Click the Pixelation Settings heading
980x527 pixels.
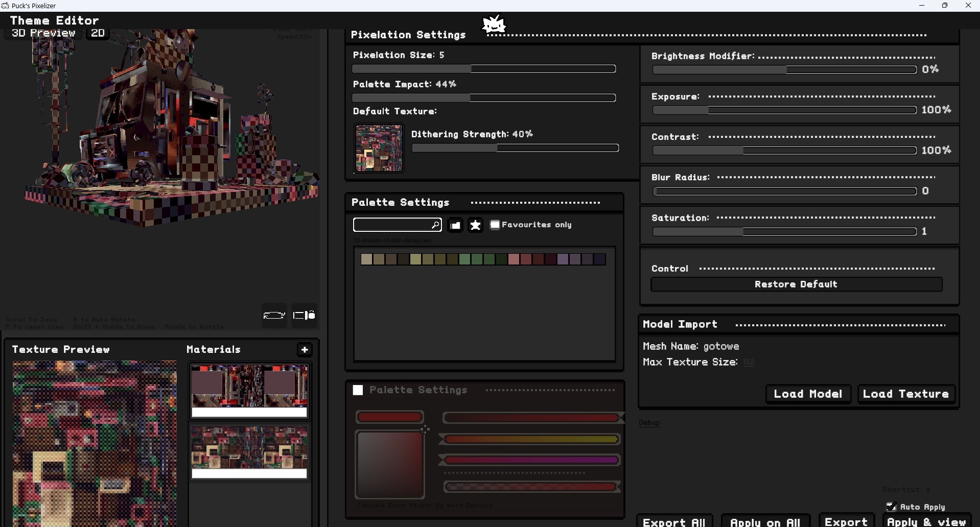point(408,35)
